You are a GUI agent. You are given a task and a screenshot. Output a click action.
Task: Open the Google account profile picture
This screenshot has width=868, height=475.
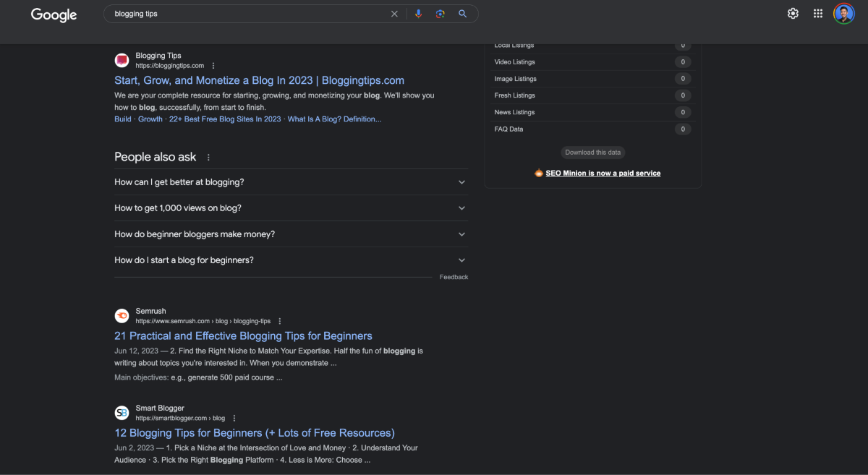pyautogui.click(x=843, y=14)
